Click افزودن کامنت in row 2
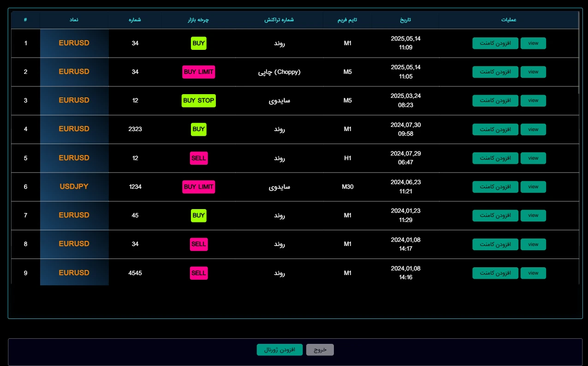 pyautogui.click(x=495, y=72)
